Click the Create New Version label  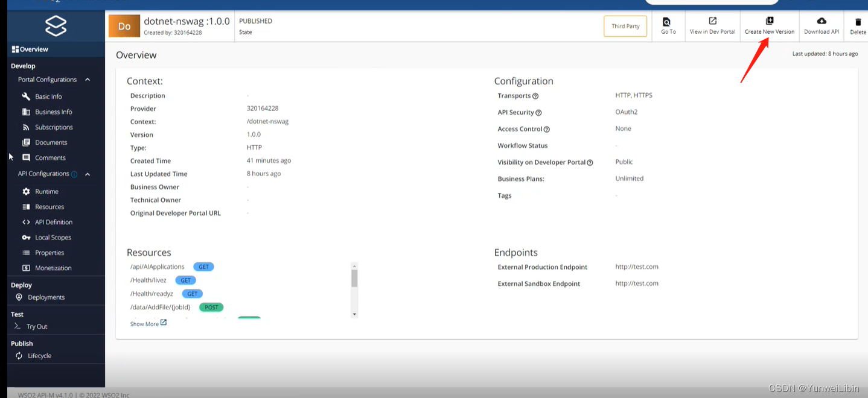(x=770, y=32)
